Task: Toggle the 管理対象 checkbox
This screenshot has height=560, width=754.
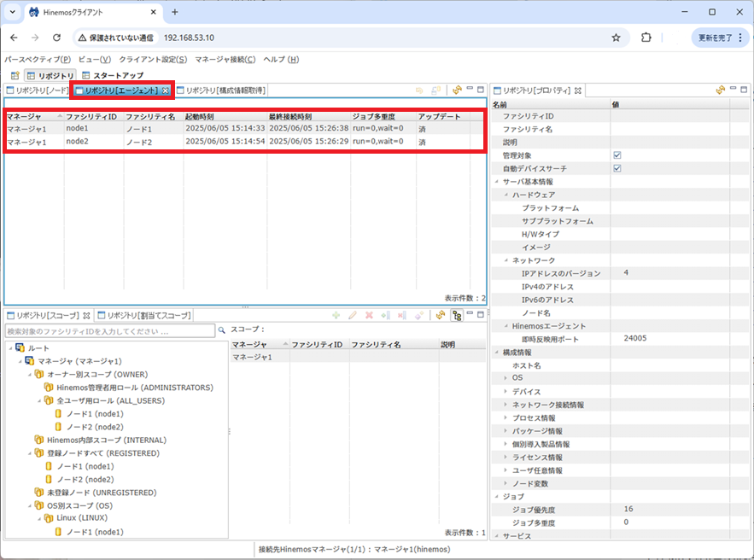Action: click(x=617, y=155)
